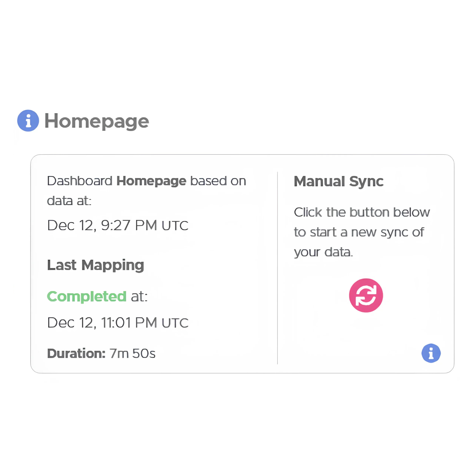Click the 'your data.' text in sync panel

click(323, 252)
